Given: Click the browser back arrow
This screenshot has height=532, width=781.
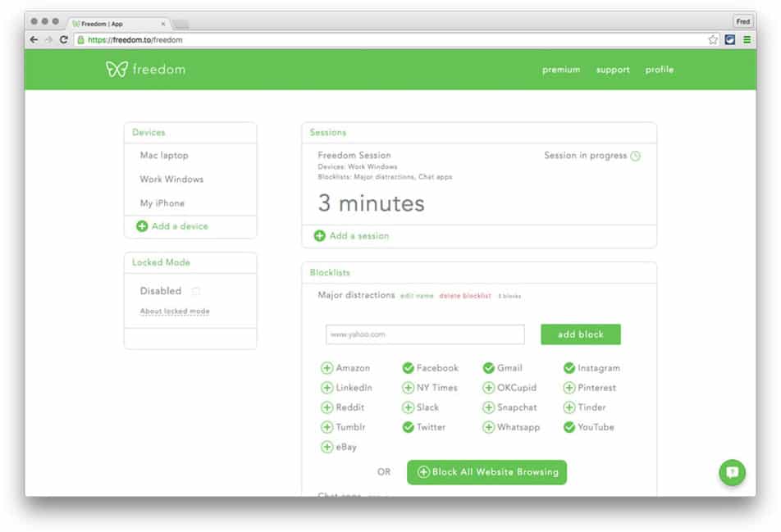Looking at the screenshot, I should [x=34, y=40].
